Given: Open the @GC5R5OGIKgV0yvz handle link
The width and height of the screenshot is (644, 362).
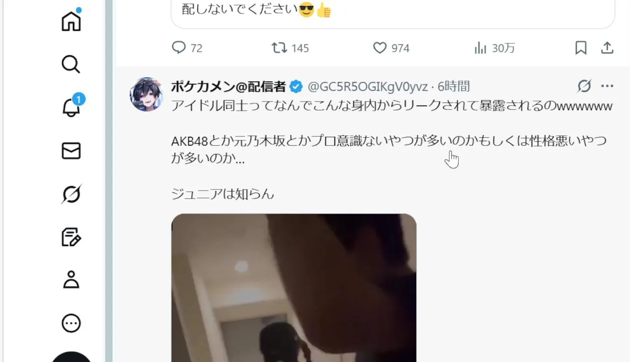Looking at the screenshot, I should pos(367,86).
